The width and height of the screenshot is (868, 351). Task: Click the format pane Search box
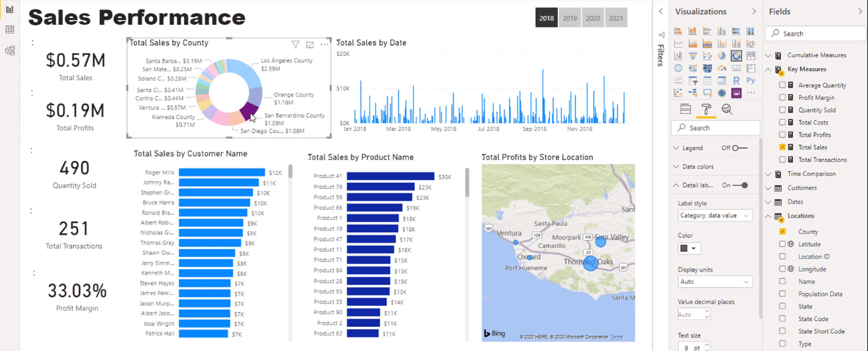coord(715,128)
